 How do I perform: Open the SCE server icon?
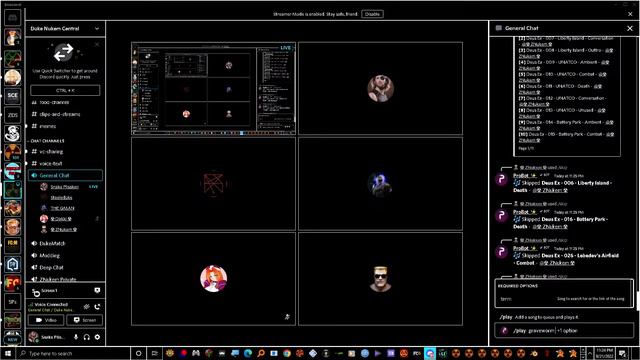[x=13, y=96]
